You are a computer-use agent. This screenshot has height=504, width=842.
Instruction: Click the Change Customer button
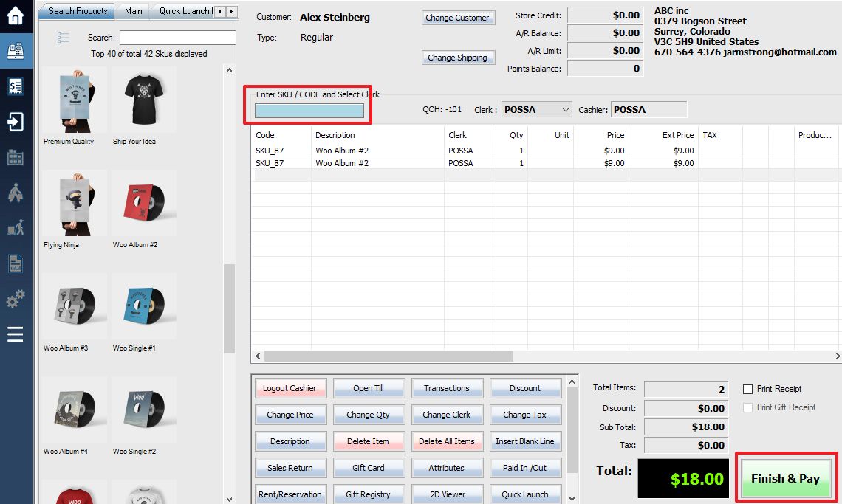coord(457,18)
